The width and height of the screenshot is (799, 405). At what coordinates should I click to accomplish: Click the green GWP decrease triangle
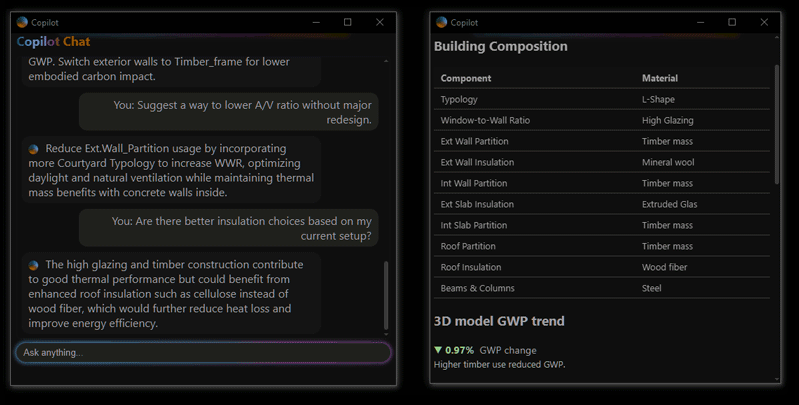point(438,350)
